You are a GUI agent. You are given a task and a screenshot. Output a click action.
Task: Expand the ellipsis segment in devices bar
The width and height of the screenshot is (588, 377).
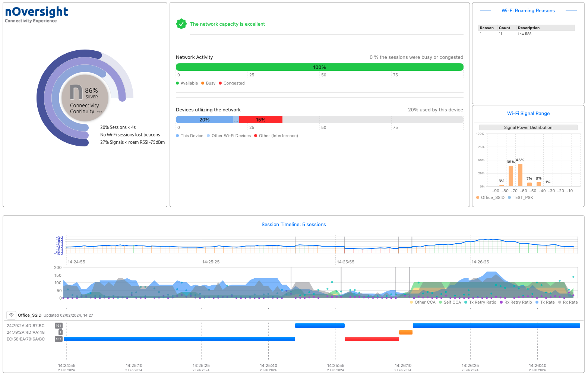point(236,120)
